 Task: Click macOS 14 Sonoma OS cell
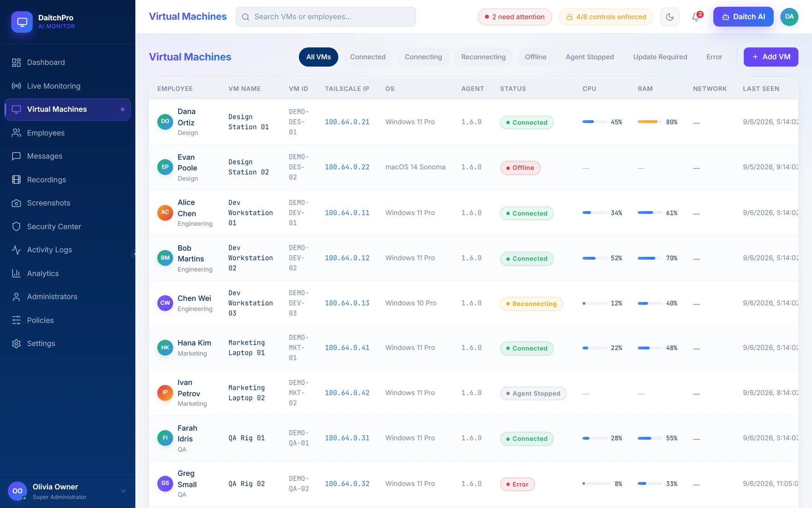(415, 167)
